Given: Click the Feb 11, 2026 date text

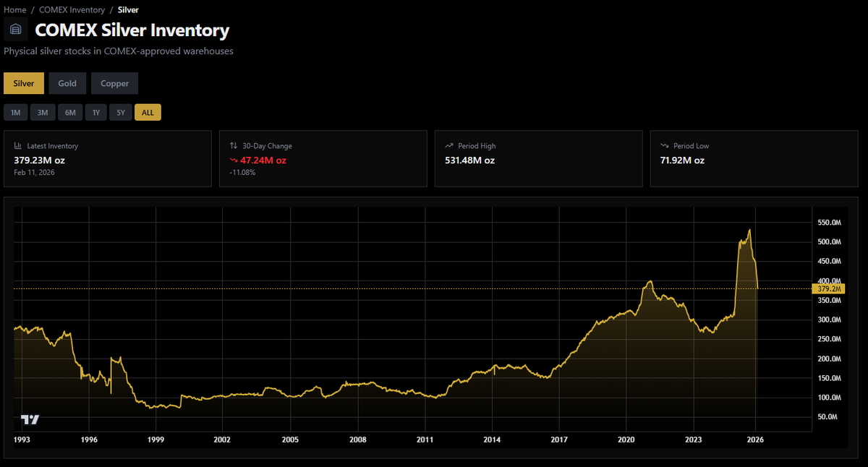Looking at the screenshot, I should coord(34,173).
